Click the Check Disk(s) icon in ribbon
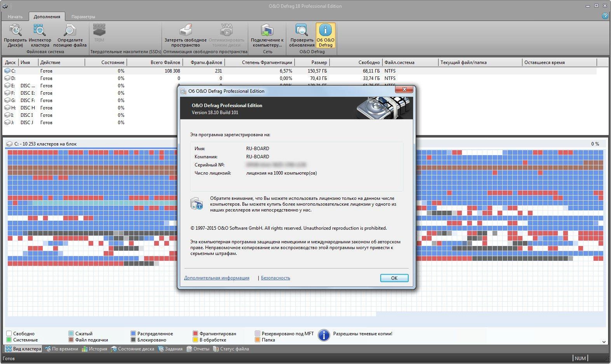The image size is (611, 364). click(16, 30)
